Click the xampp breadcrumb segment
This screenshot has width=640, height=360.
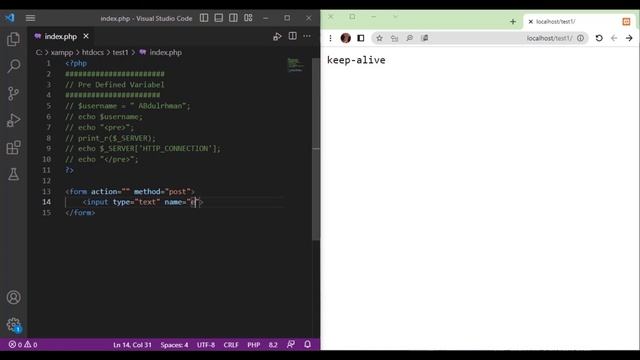click(62, 52)
